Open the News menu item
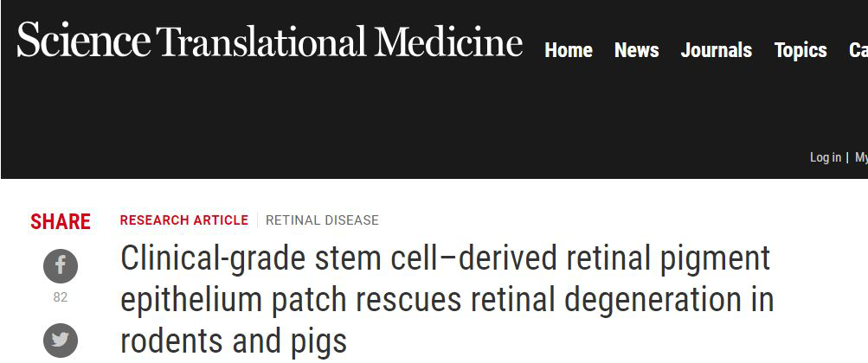 coord(637,51)
